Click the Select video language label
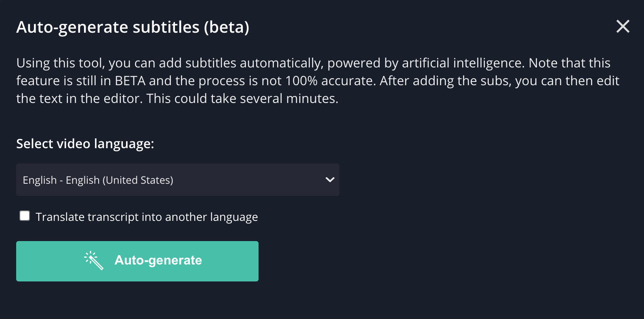Image resolution: width=644 pixels, height=319 pixels. click(85, 144)
